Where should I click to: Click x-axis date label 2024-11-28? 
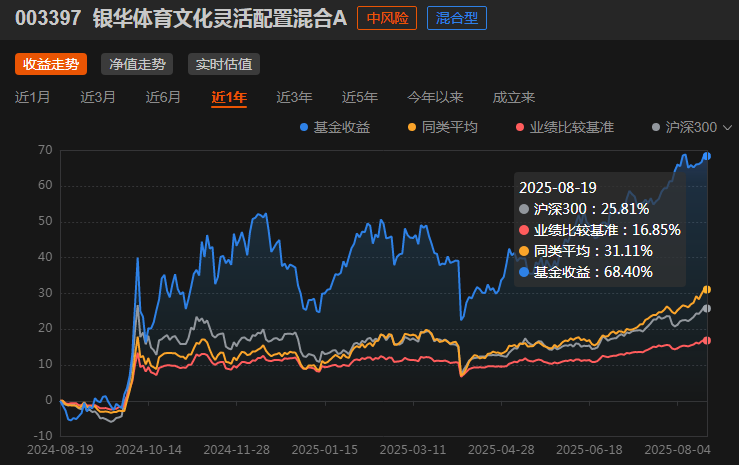pyautogui.click(x=237, y=450)
